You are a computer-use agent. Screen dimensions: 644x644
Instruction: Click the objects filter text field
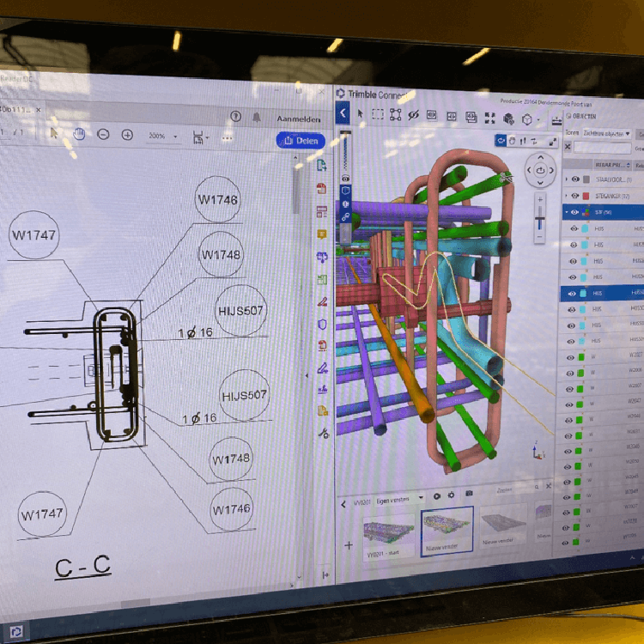point(603,148)
